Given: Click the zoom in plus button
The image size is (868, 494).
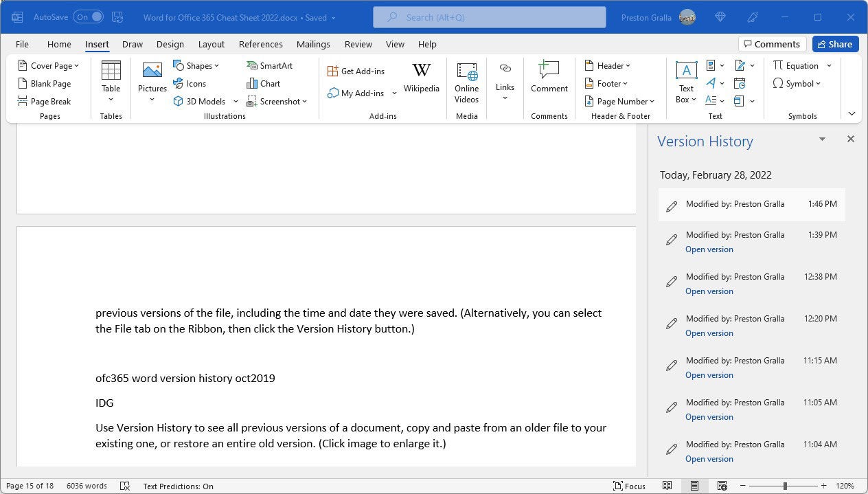Looking at the screenshot, I should click(824, 486).
